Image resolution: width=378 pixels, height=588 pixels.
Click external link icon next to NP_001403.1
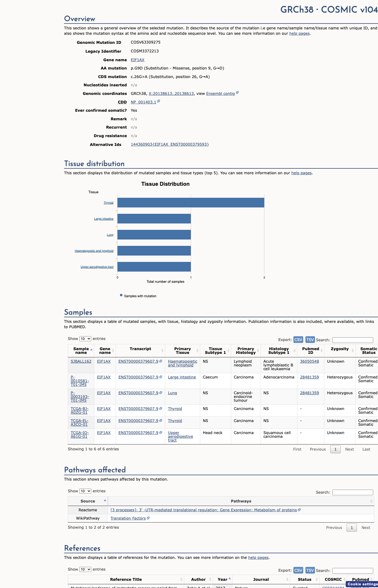(159, 101)
